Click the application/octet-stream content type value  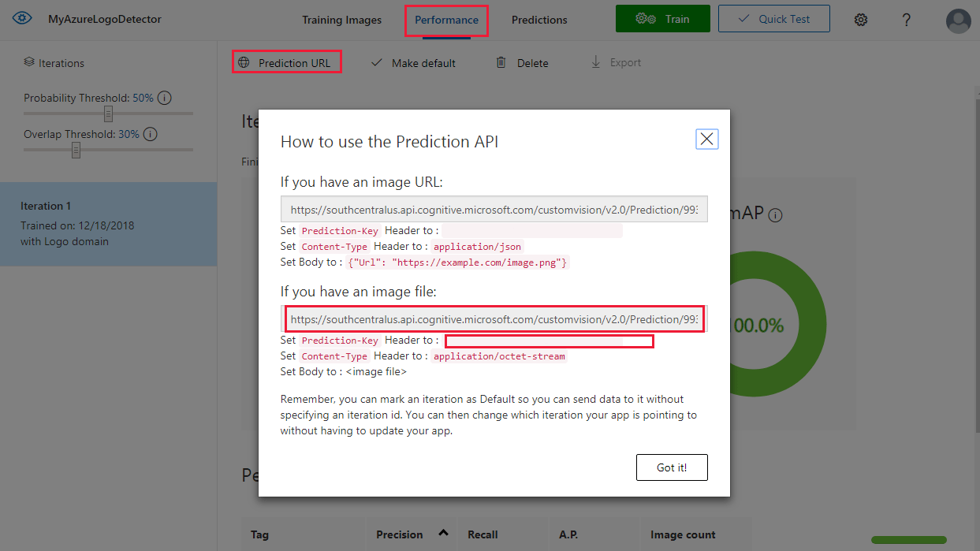[499, 356]
